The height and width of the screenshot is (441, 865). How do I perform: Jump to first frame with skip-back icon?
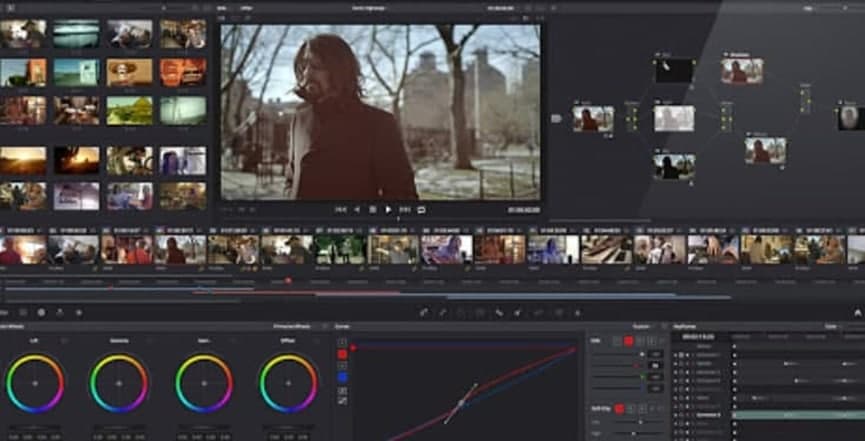pyautogui.click(x=341, y=210)
